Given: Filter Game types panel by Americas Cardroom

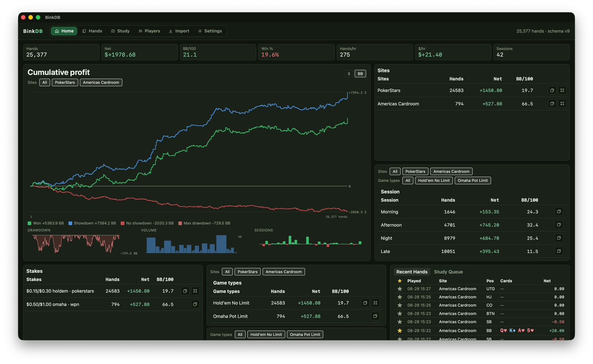Looking at the screenshot, I should [284, 272].
